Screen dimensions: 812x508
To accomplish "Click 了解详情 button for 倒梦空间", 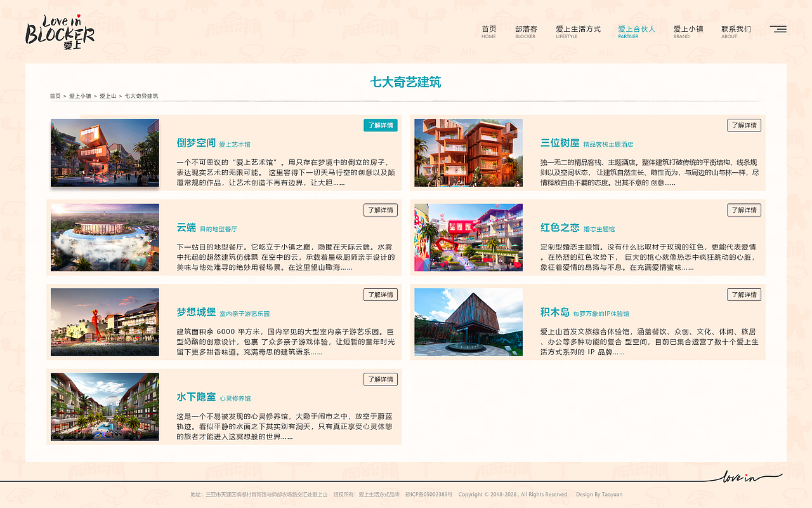I will coord(381,125).
